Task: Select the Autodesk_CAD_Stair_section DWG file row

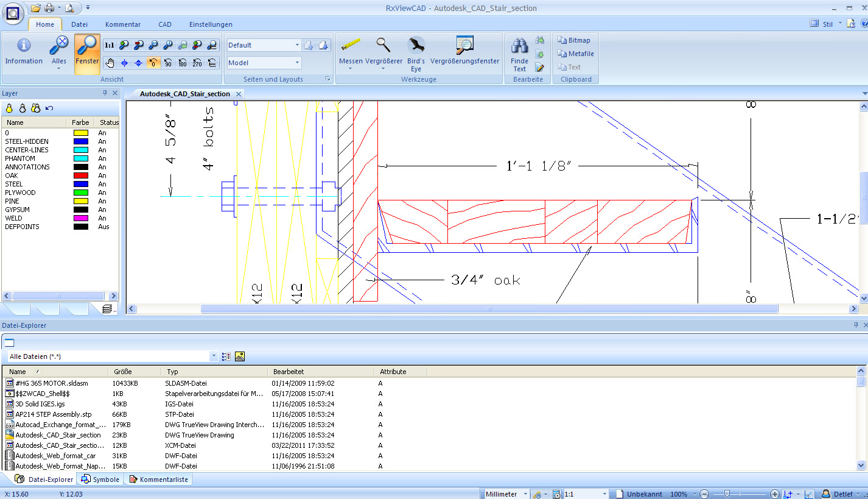Action: pyautogui.click(x=58, y=435)
